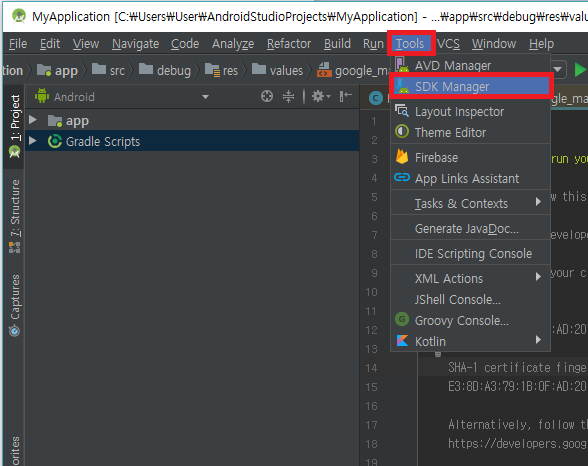This screenshot has width=588, height=466.
Task: Click app breadcrumb in navigation bar
Action: coord(57,70)
